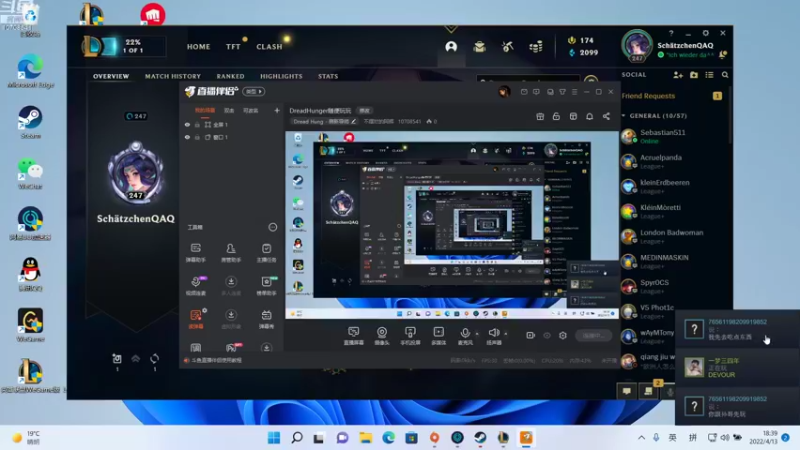Screen dimensions: 800x450
Task: Open STATS profile tab
Action: point(328,76)
